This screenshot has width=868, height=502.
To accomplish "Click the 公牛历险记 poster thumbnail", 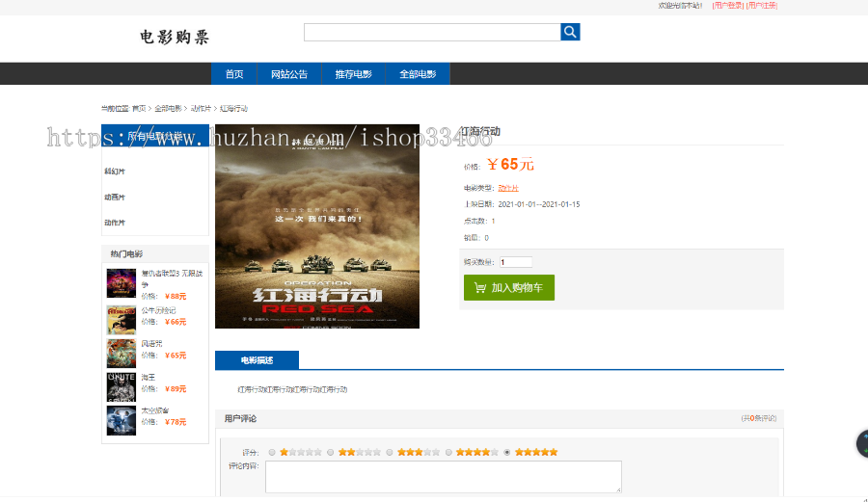I will [122, 320].
